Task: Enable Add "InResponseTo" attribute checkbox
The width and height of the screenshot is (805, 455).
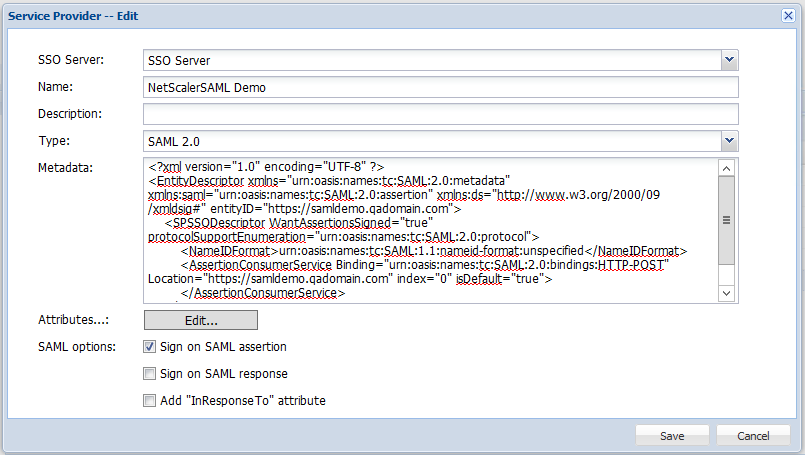Action: coord(149,401)
